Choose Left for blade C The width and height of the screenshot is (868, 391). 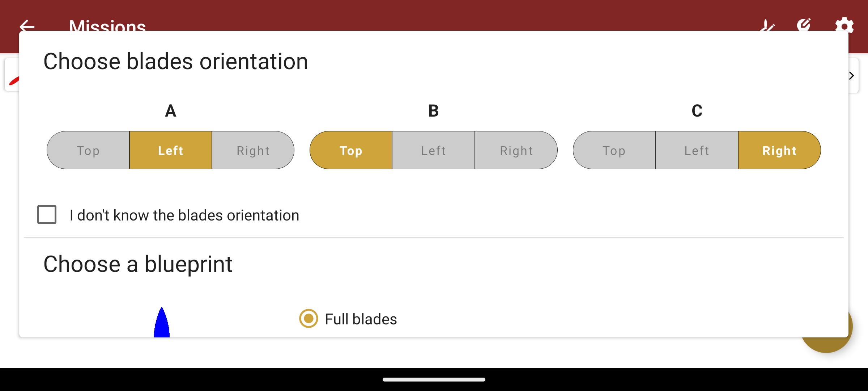click(697, 150)
